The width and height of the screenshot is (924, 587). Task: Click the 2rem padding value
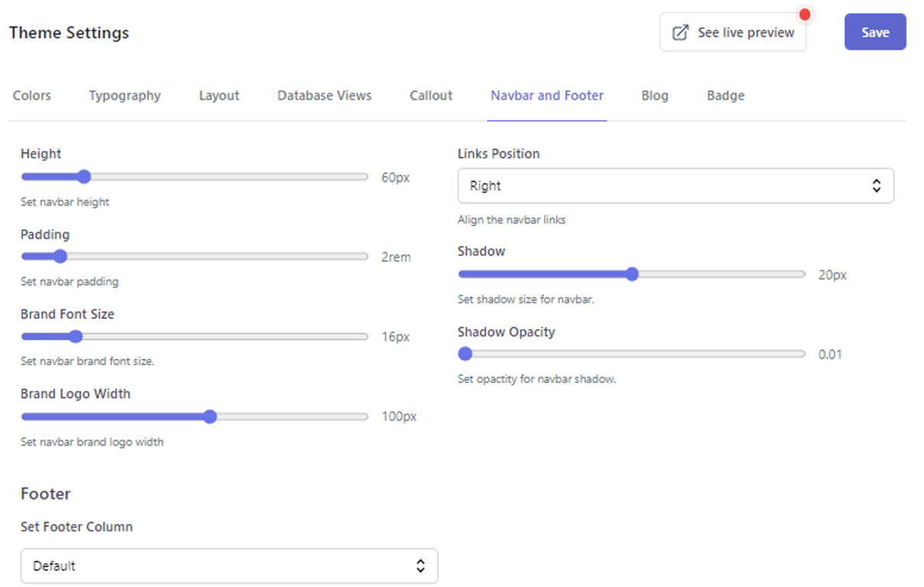(x=396, y=258)
